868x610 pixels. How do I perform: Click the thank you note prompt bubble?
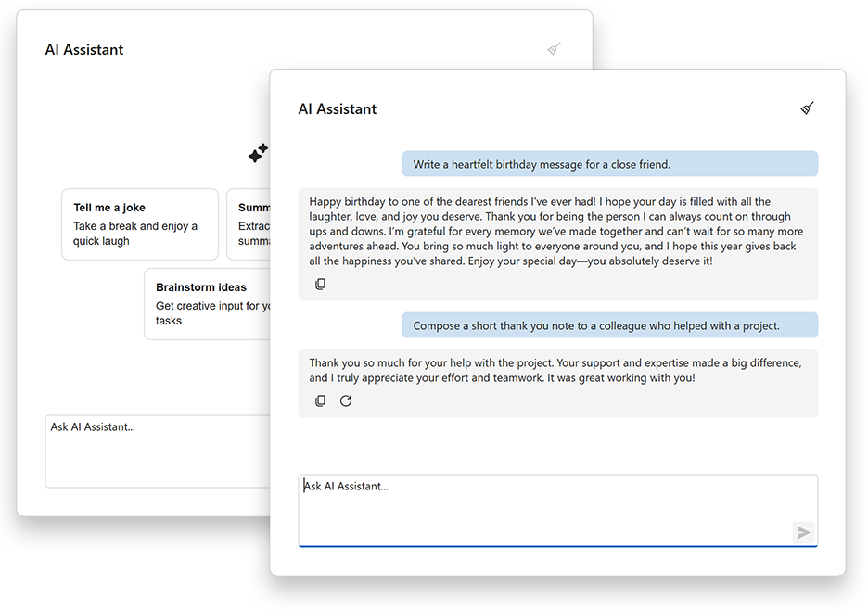coord(610,325)
